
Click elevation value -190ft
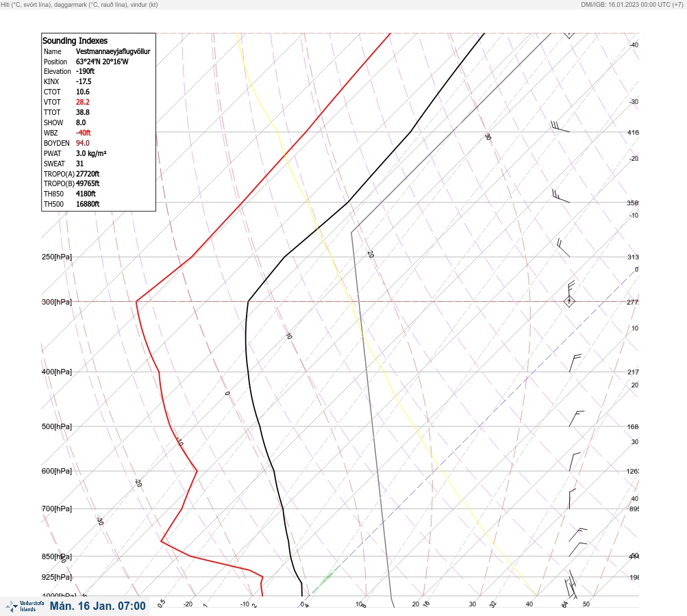point(85,71)
